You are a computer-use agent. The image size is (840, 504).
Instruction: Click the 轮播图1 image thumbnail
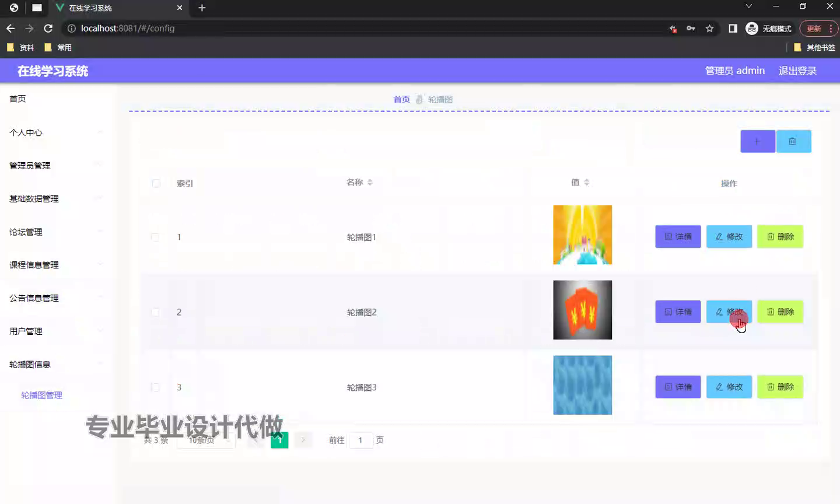(x=582, y=235)
